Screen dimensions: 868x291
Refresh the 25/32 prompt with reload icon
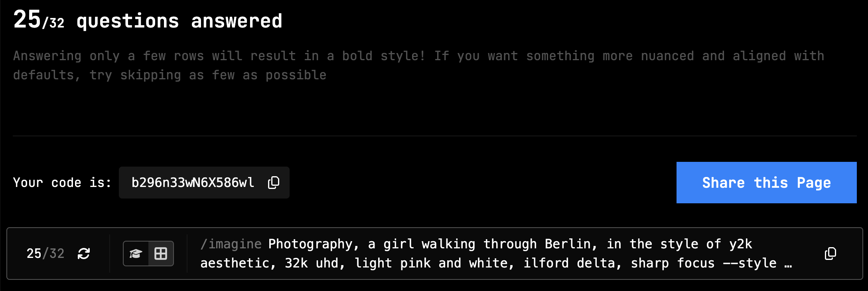(x=84, y=254)
